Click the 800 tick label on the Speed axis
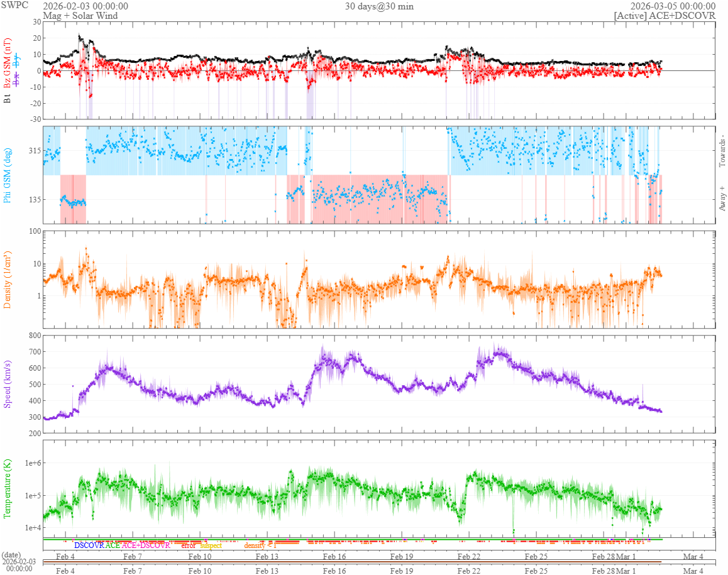The image size is (728, 575). 35,336
